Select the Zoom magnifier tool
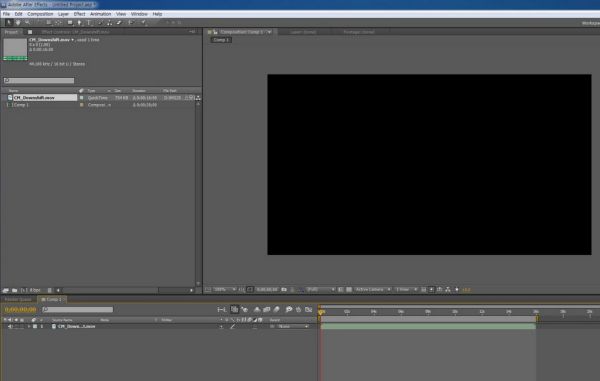The width and height of the screenshot is (600, 381). click(27, 23)
